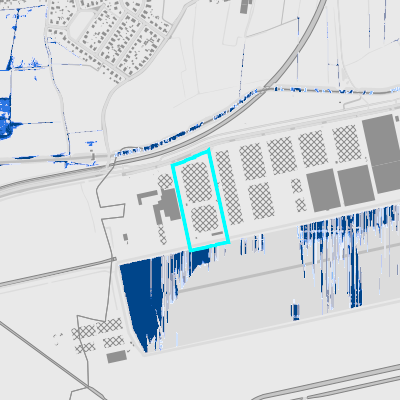Click the lower cross-hatched block inside cyan outline
This screenshot has width=400, height=400.
pos(205,219)
